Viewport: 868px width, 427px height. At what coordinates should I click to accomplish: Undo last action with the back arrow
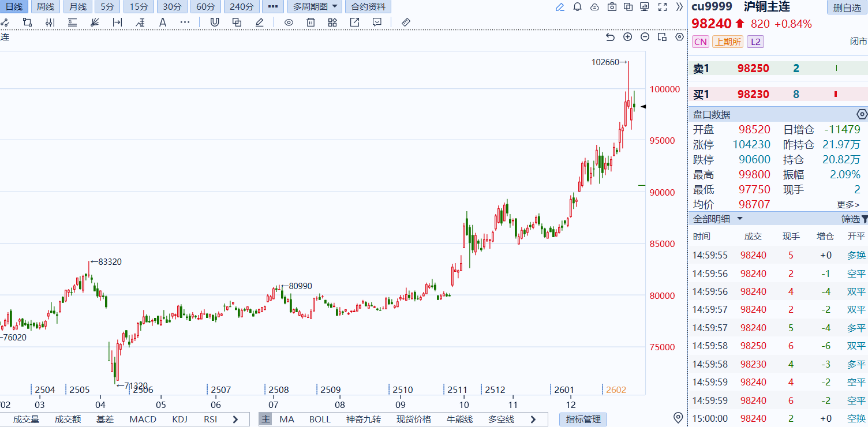tap(610, 37)
